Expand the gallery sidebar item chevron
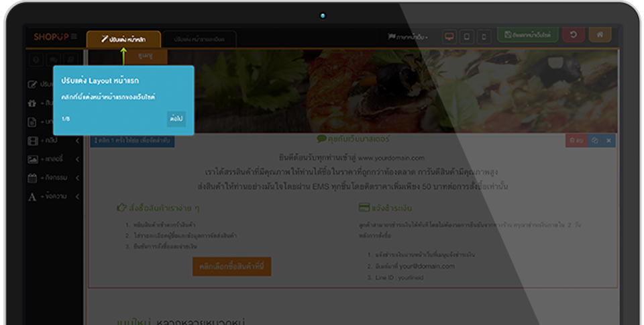This screenshot has height=325, width=644. 77,159
